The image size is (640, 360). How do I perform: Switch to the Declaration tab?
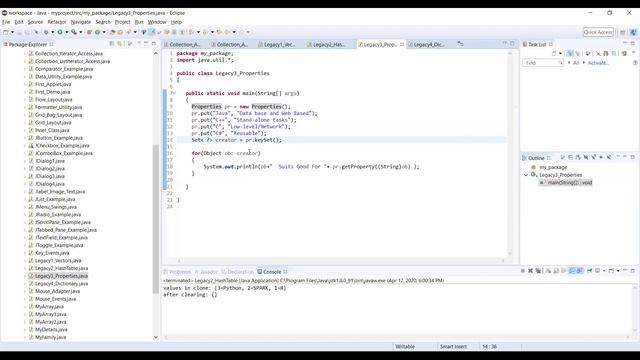click(238, 272)
